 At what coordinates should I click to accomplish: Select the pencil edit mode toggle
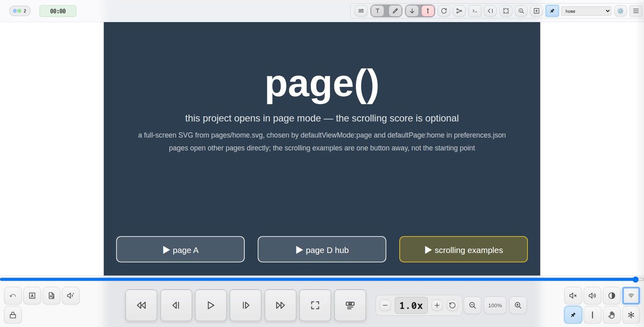coord(395,11)
